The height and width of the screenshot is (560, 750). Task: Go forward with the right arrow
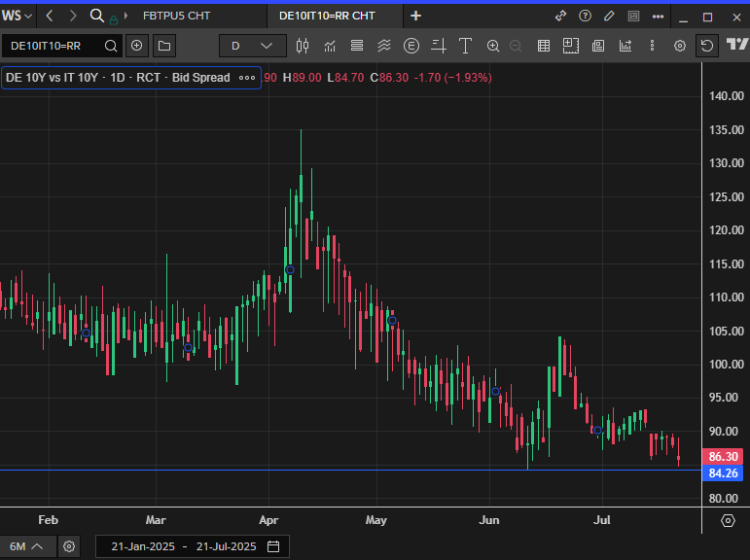[73, 16]
